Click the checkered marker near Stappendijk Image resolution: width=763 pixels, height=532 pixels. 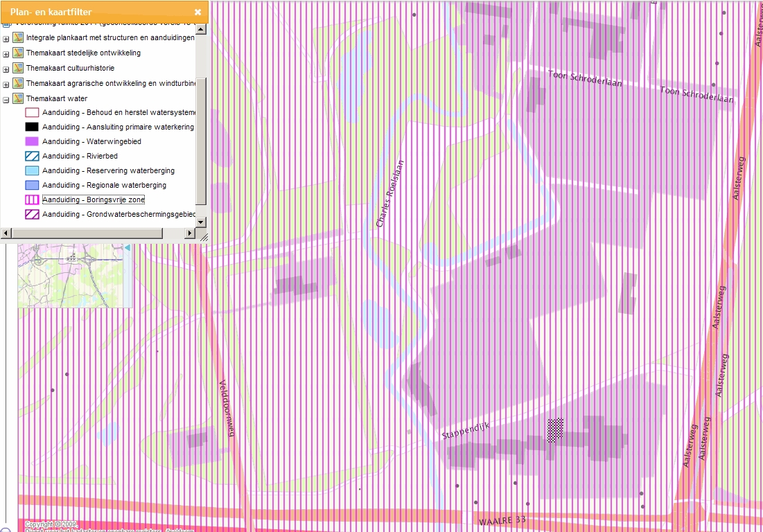coord(555,430)
